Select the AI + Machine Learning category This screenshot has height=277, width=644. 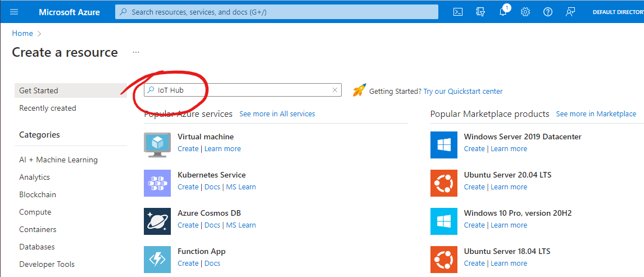click(58, 160)
